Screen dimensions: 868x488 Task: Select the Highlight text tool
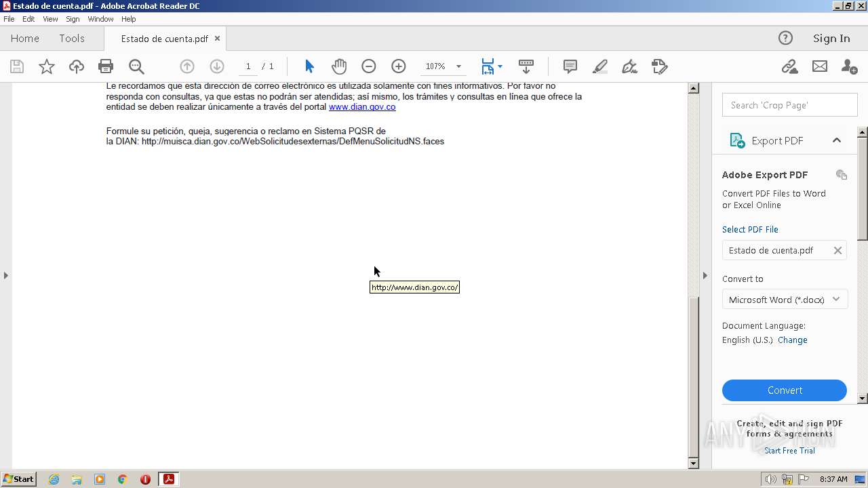pyautogui.click(x=600, y=66)
